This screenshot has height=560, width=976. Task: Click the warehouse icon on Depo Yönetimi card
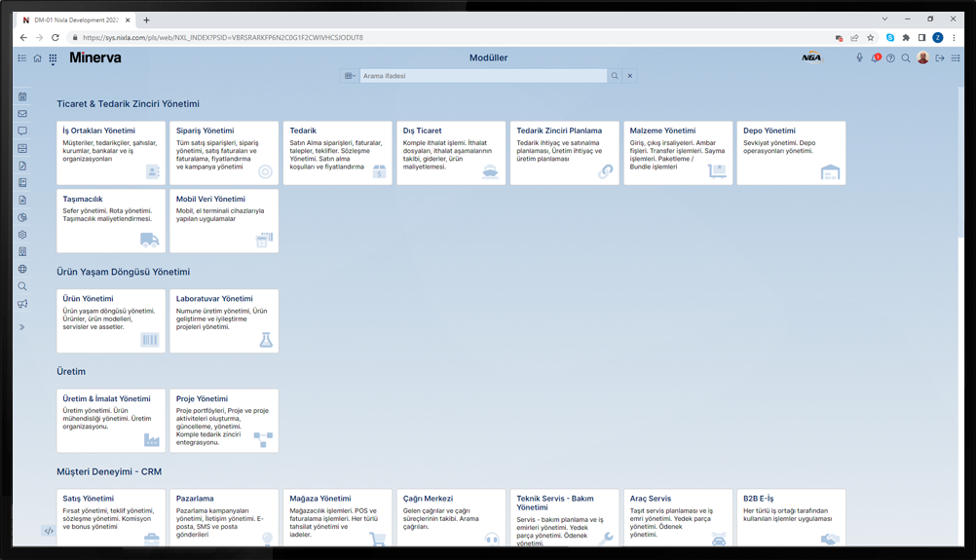click(830, 171)
